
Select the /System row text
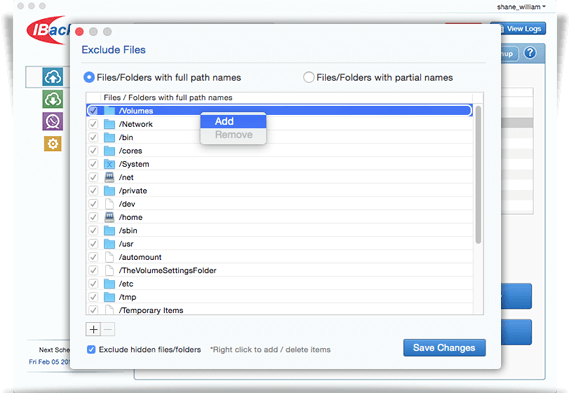click(x=134, y=164)
